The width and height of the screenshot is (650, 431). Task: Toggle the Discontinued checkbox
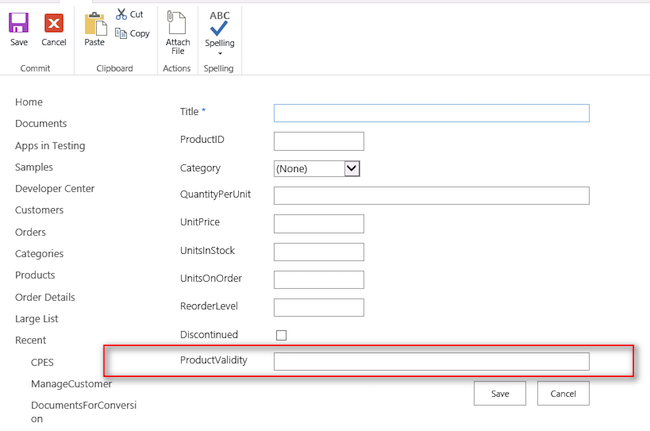[281, 335]
